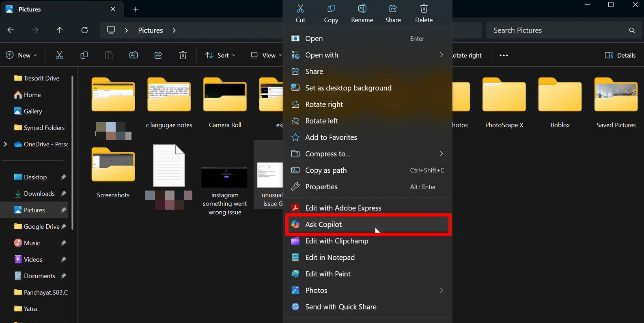Select Saved Pictures folder

[616, 103]
